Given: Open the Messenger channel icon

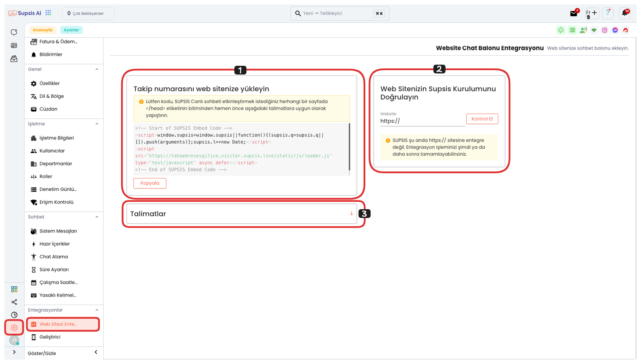Looking at the screenshot, I should click(615, 30).
